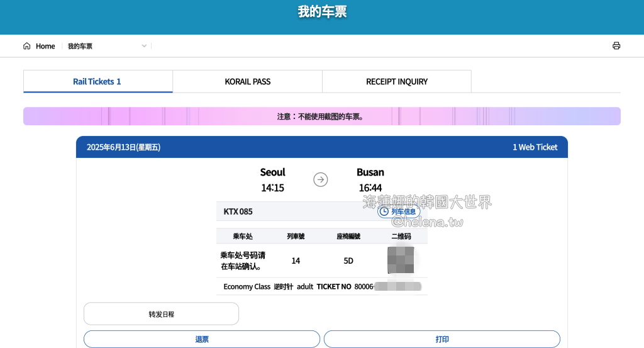644x348 pixels.
Task: Switch to the Rail Tickets 1 tab
Action: click(x=97, y=81)
